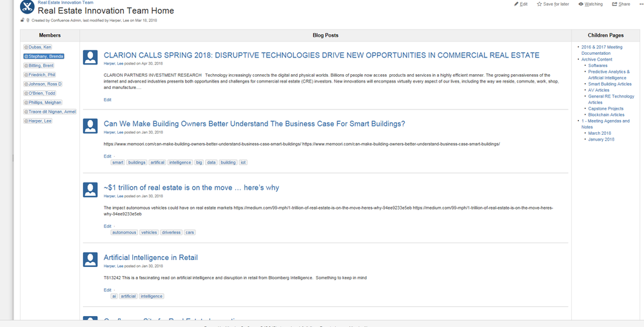Click the 'big' label tag
644x327 pixels.
[x=199, y=163]
